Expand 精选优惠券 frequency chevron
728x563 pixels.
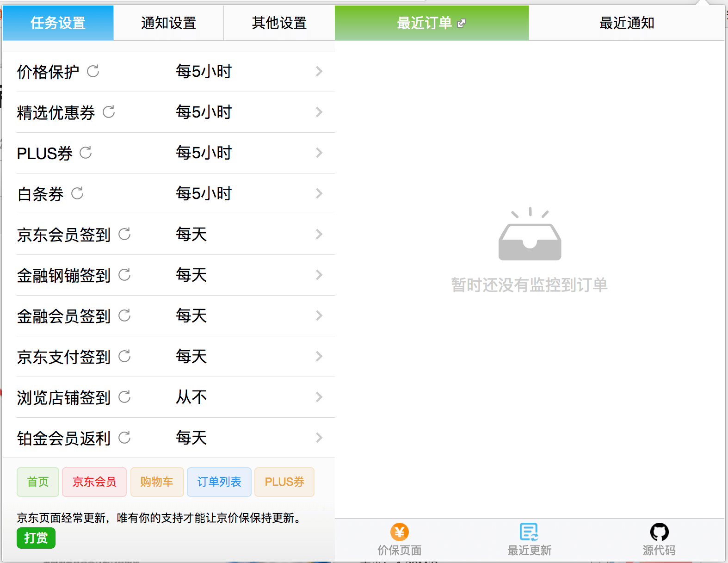coord(319,112)
